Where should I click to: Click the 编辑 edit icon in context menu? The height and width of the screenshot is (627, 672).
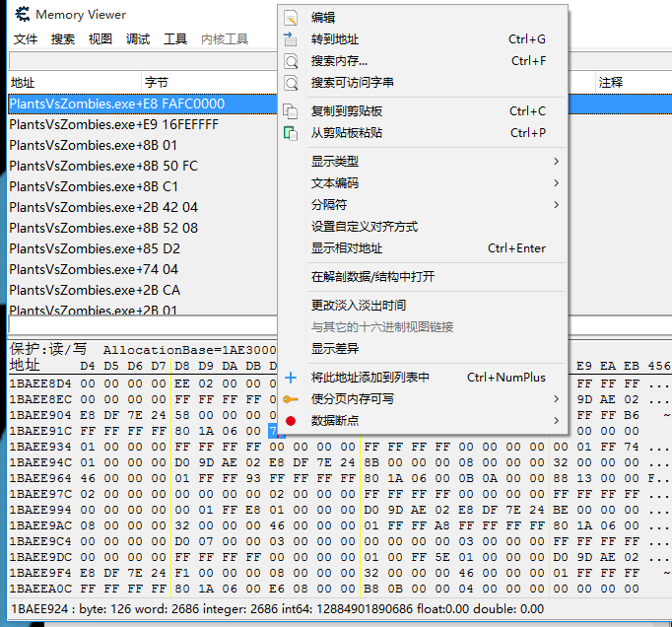tap(291, 18)
